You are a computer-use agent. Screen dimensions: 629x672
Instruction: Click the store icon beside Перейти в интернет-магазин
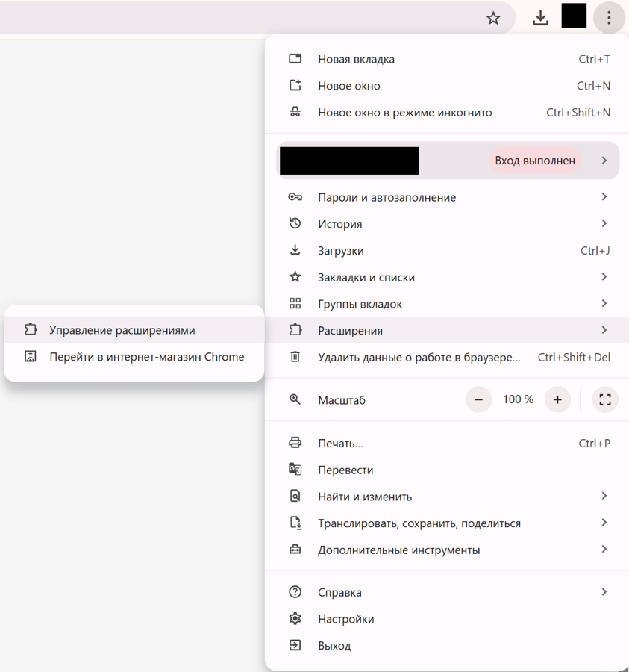[31, 356]
